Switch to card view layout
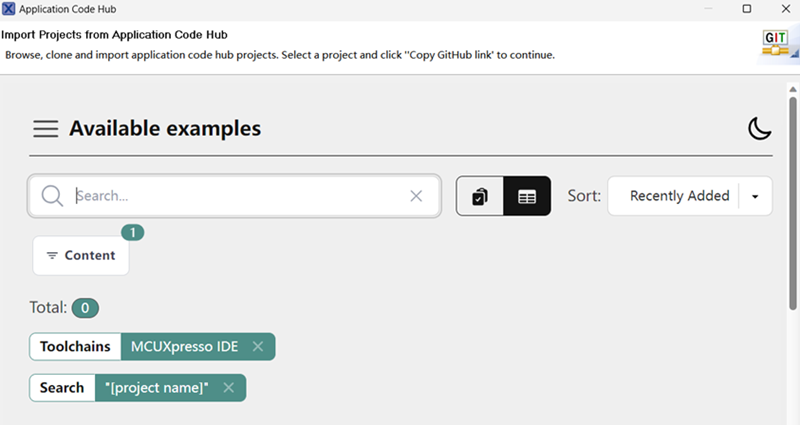The image size is (800, 425). (x=480, y=197)
